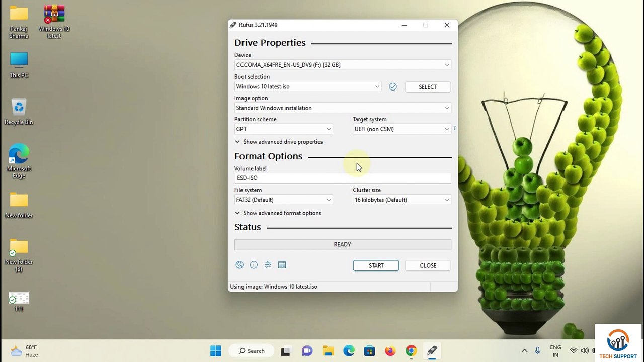Open the Windows Start menu
Image resolution: width=644 pixels, height=362 pixels.
tap(215, 351)
